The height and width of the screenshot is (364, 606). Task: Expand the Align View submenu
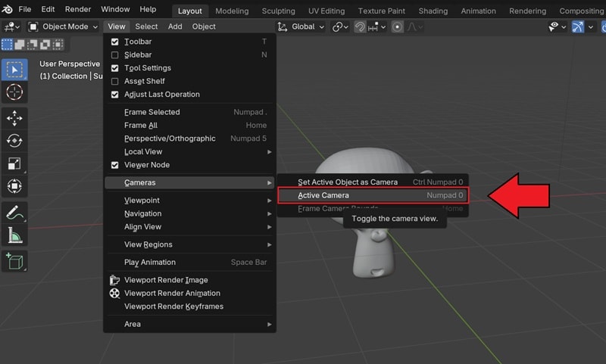(189, 227)
